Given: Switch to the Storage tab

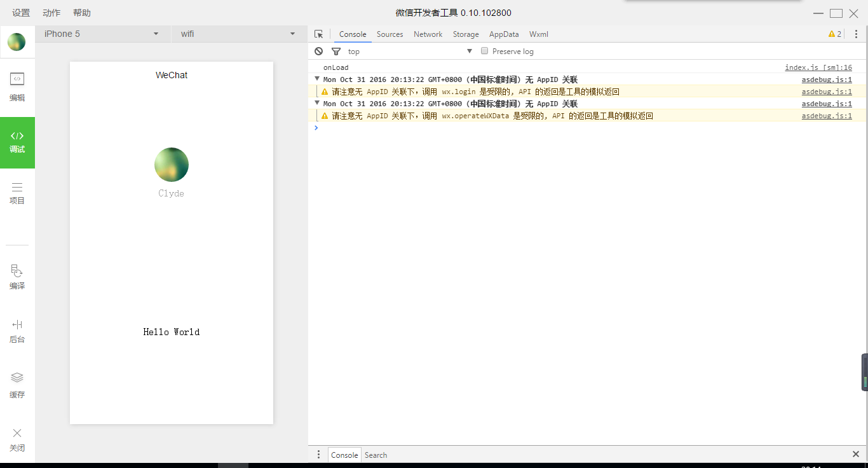Looking at the screenshot, I should pos(466,34).
